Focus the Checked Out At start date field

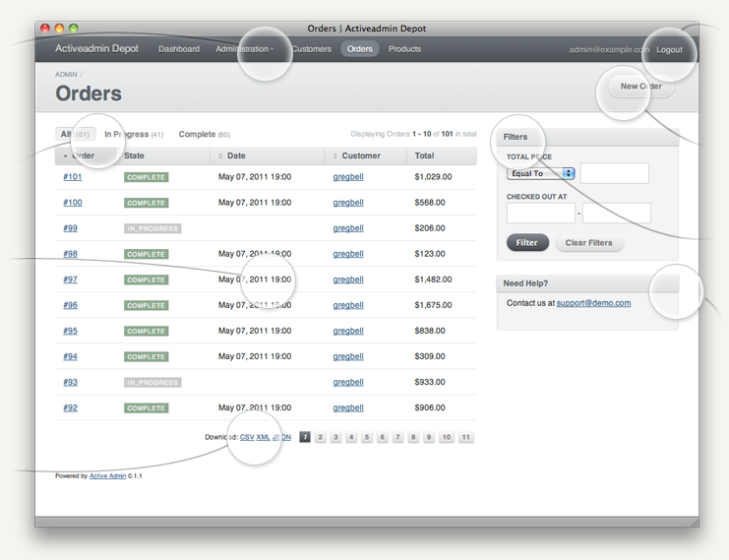(540, 213)
